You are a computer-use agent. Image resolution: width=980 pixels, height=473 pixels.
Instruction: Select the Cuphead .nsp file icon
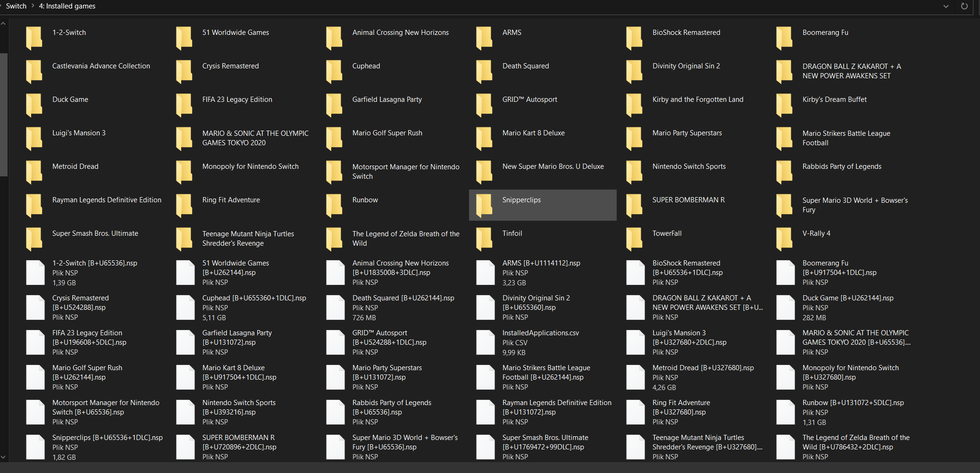(x=185, y=307)
